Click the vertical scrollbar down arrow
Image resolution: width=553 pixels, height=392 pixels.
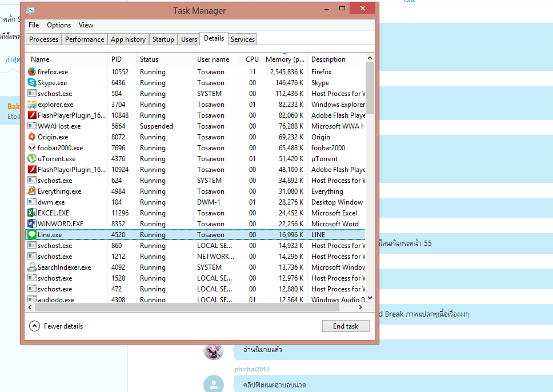(370, 298)
